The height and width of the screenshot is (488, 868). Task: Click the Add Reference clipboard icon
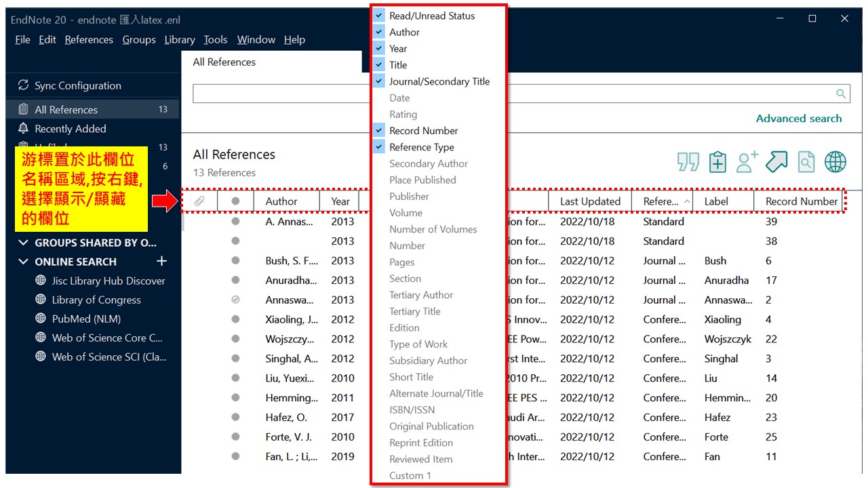717,162
